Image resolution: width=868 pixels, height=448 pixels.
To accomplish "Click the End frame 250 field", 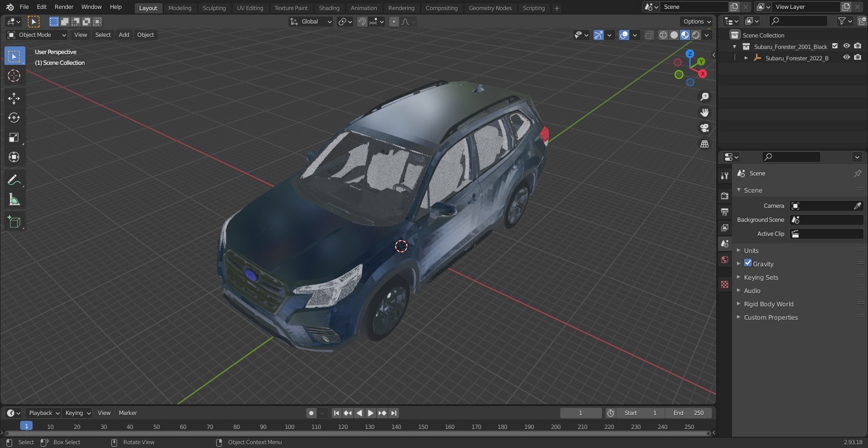I will pos(689,413).
